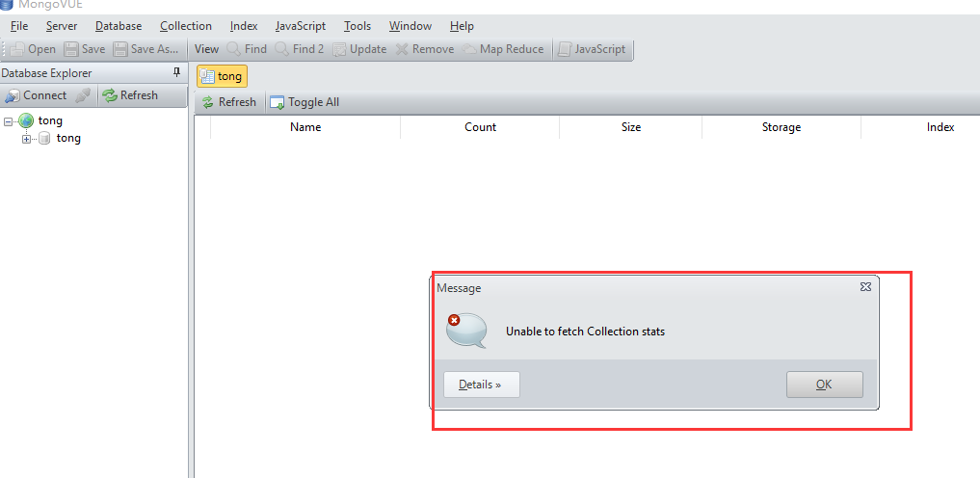This screenshot has width=980, height=478.
Task: Sort by the Storage column header
Action: coord(781,127)
